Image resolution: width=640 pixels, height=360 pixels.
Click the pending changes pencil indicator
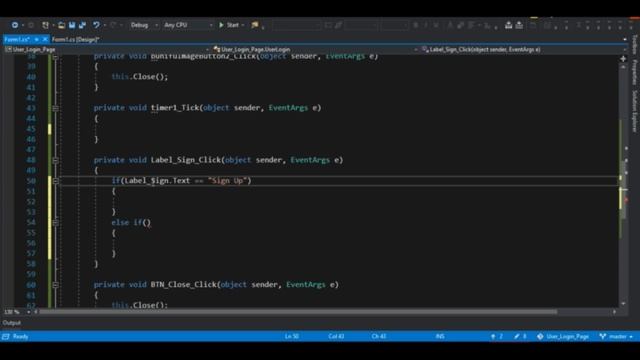520,336
